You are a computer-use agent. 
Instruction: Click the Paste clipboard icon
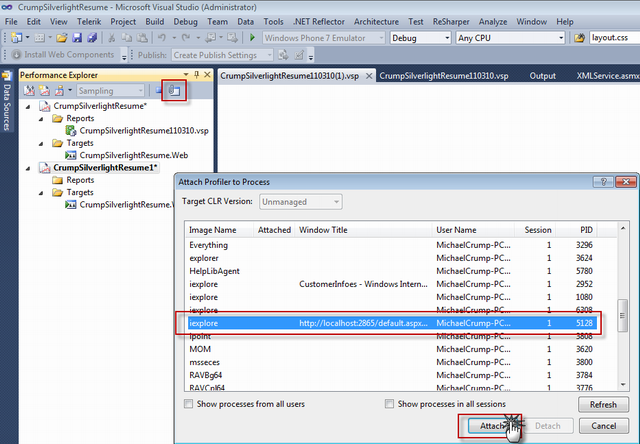tap(142, 38)
